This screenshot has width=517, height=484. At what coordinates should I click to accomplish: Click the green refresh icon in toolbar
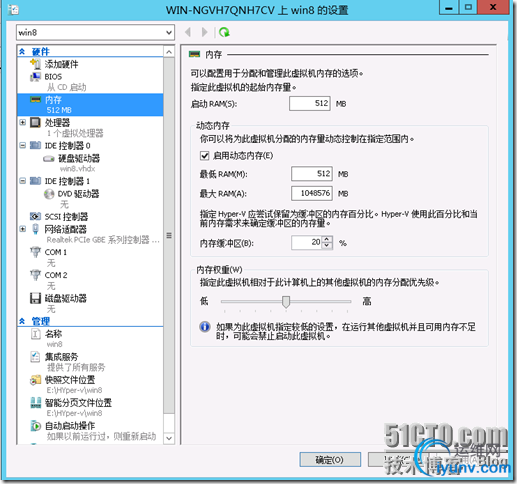coord(224,32)
